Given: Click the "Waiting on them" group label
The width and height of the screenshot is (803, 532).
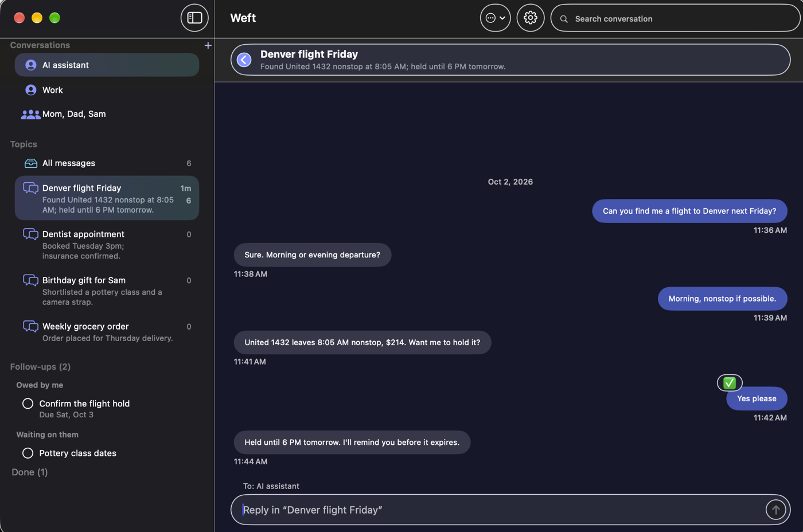Looking at the screenshot, I should pyautogui.click(x=48, y=435).
